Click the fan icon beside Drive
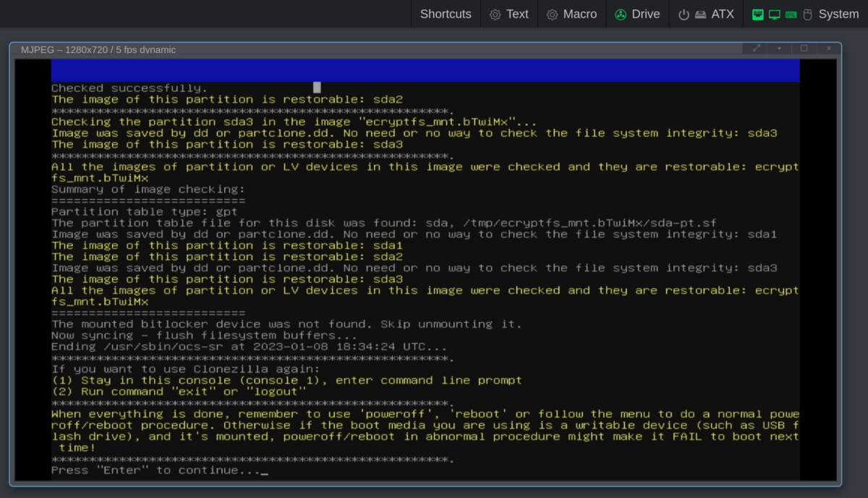The image size is (868, 498). tap(621, 14)
